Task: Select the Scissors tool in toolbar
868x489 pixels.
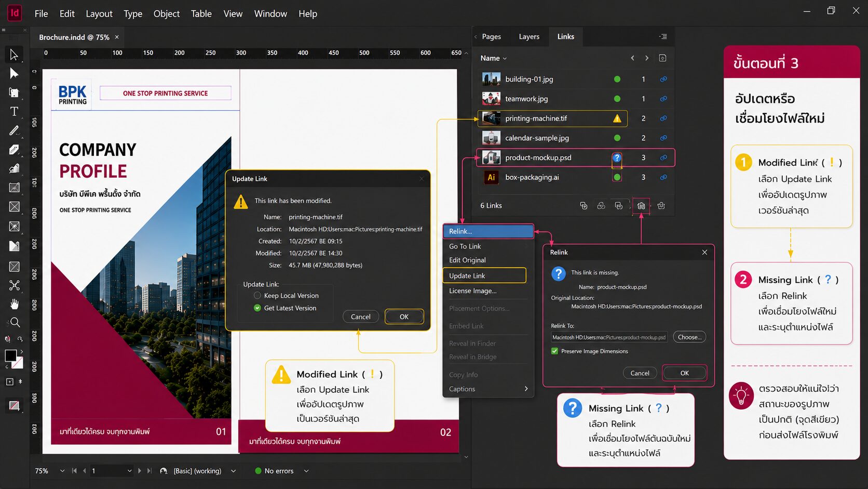Action: point(15,285)
